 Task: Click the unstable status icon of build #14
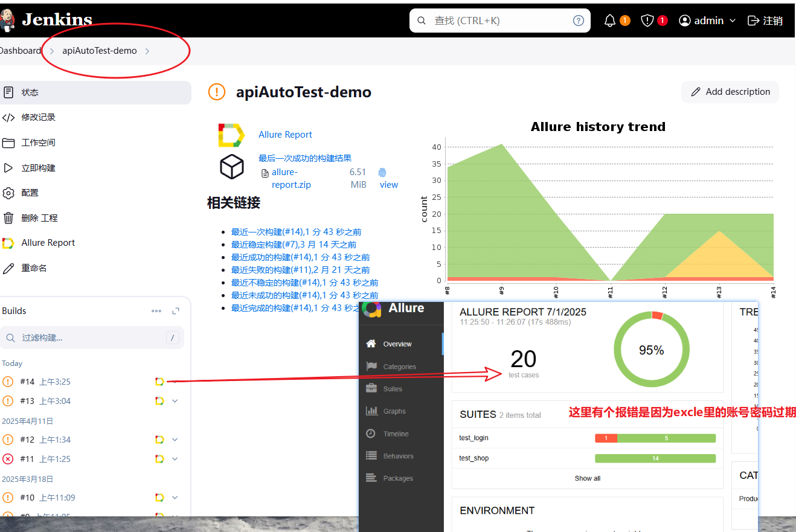pos(8,382)
